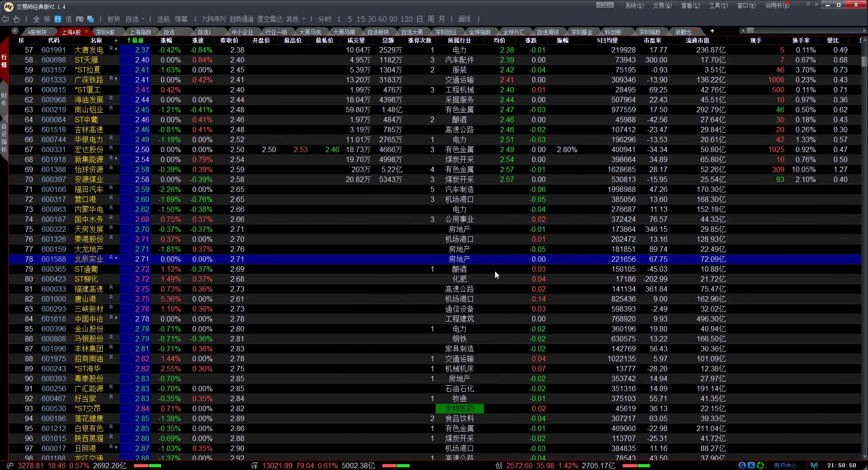
Task: Click the app logo in title bar
Action: click(x=9, y=6)
